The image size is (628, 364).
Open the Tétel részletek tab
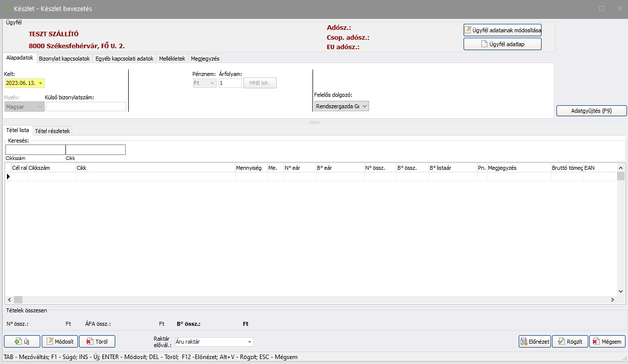pos(53,131)
